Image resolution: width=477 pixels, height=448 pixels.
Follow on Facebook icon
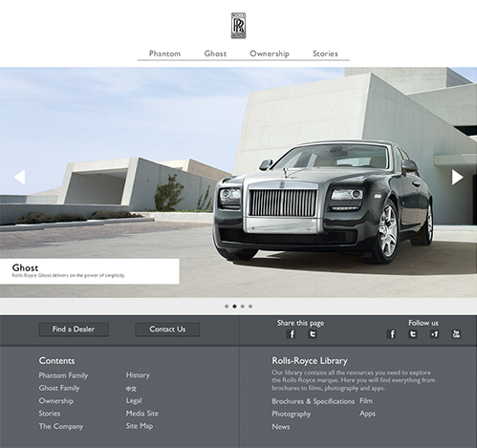coord(391,334)
